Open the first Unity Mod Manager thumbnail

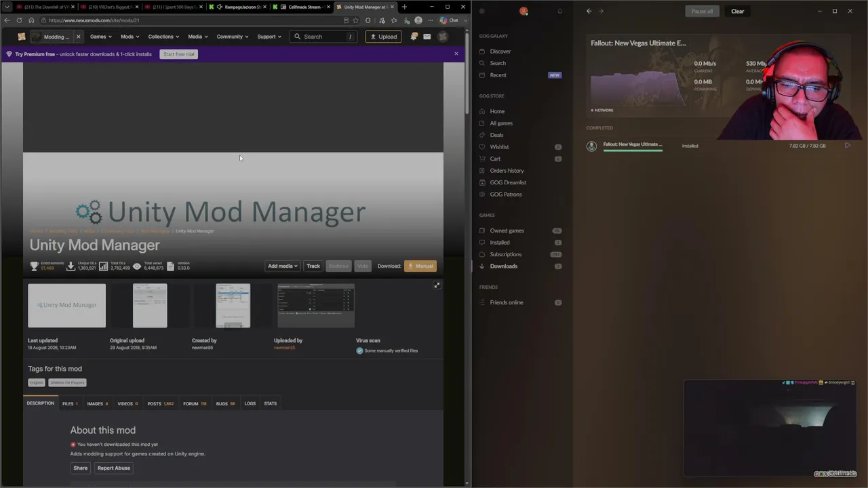(x=66, y=306)
